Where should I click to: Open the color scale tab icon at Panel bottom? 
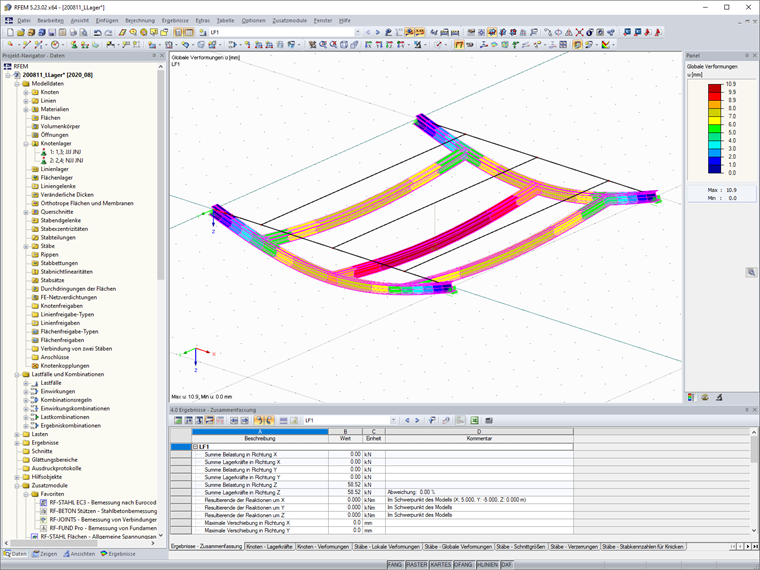coord(691,397)
